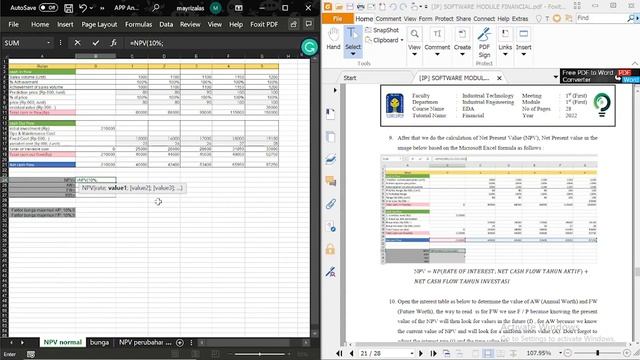Open Extras tab in Foxit
The height and width of the screenshot is (360, 640).
(520, 19)
